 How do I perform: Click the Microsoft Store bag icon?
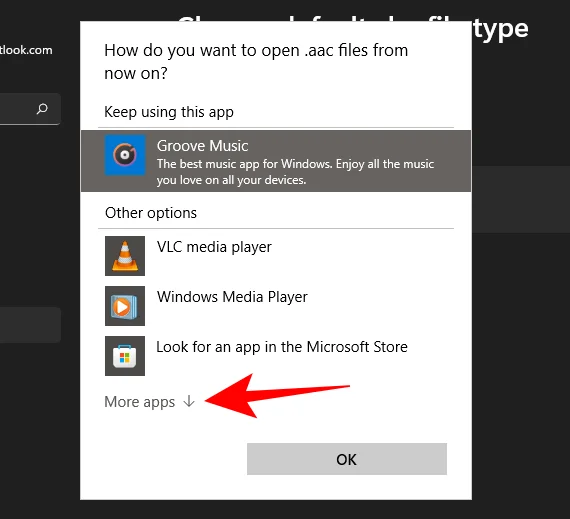coord(125,355)
